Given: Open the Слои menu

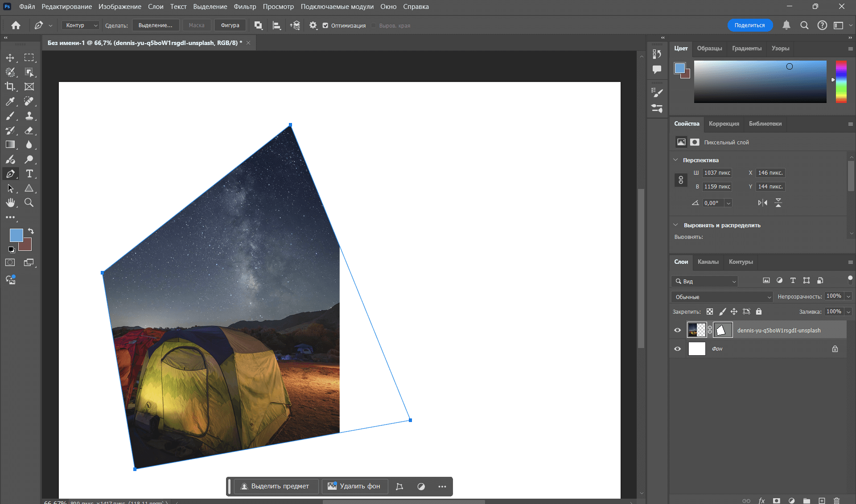Looking at the screenshot, I should click(x=156, y=7).
